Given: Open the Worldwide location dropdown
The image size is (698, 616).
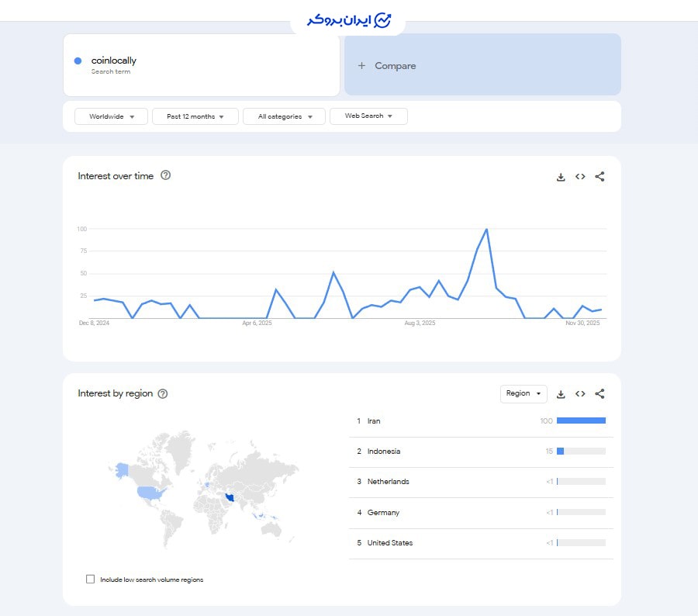Looking at the screenshot, I should click(x=111, y=116).
